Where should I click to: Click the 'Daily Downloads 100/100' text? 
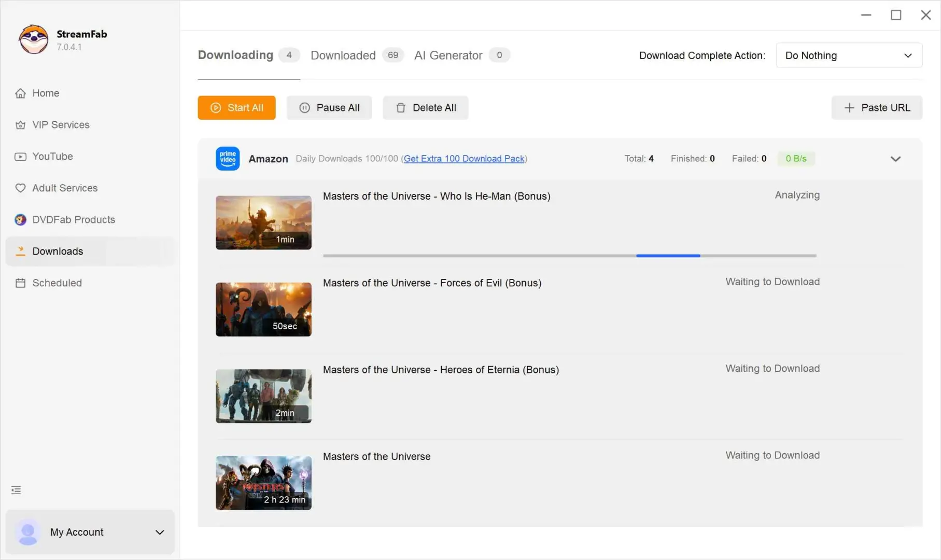347,159
